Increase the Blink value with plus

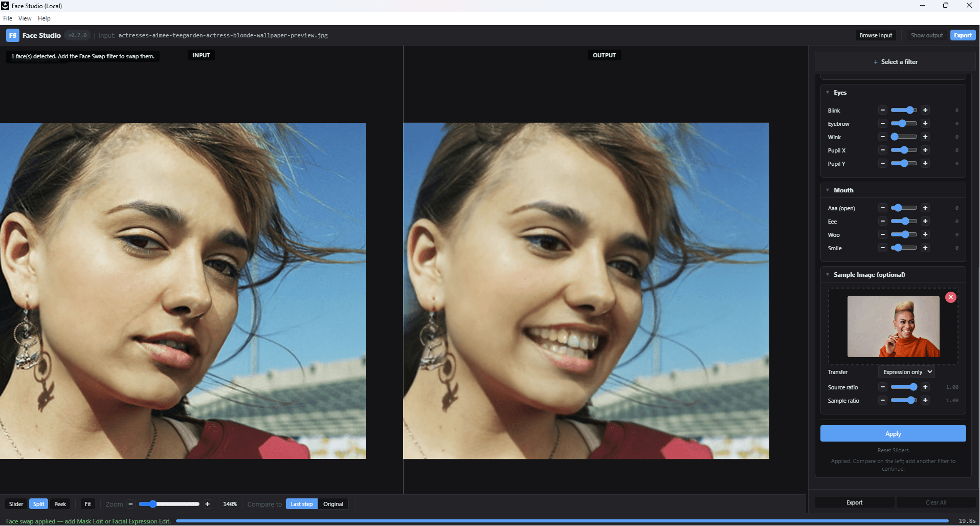925,110
